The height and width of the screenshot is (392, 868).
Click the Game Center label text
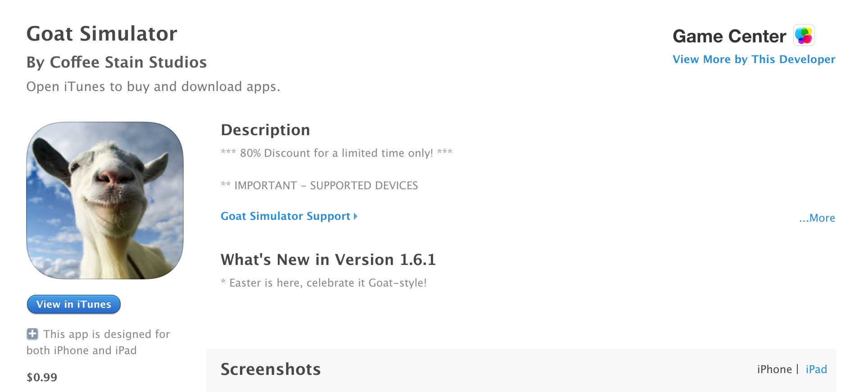(729, 36)
